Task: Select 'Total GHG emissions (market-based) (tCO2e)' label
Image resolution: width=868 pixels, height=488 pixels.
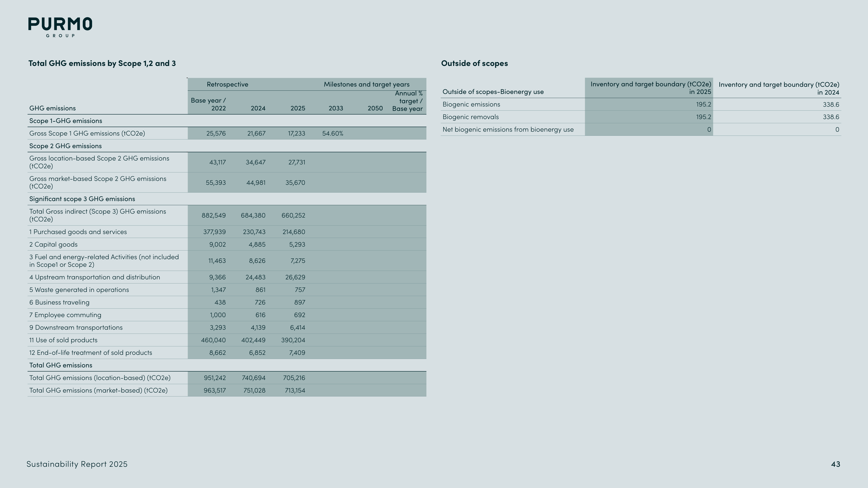Action: (98, 390)
